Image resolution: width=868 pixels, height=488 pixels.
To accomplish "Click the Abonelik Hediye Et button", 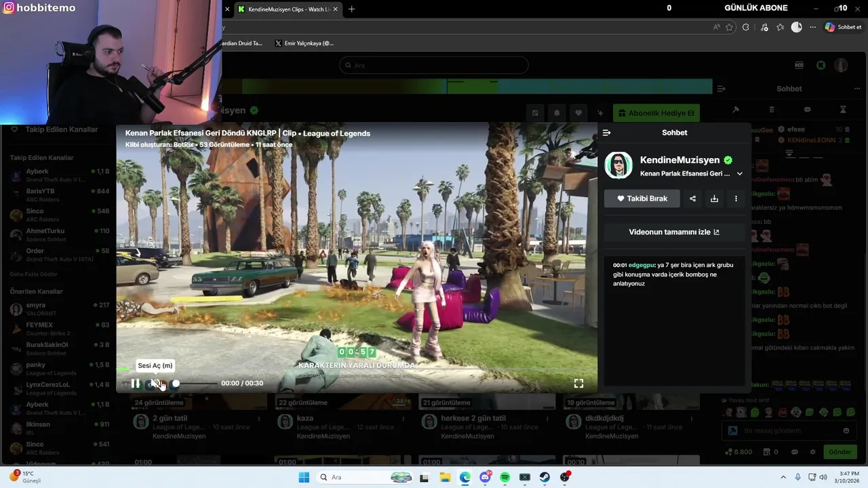I will coord(656,113).
